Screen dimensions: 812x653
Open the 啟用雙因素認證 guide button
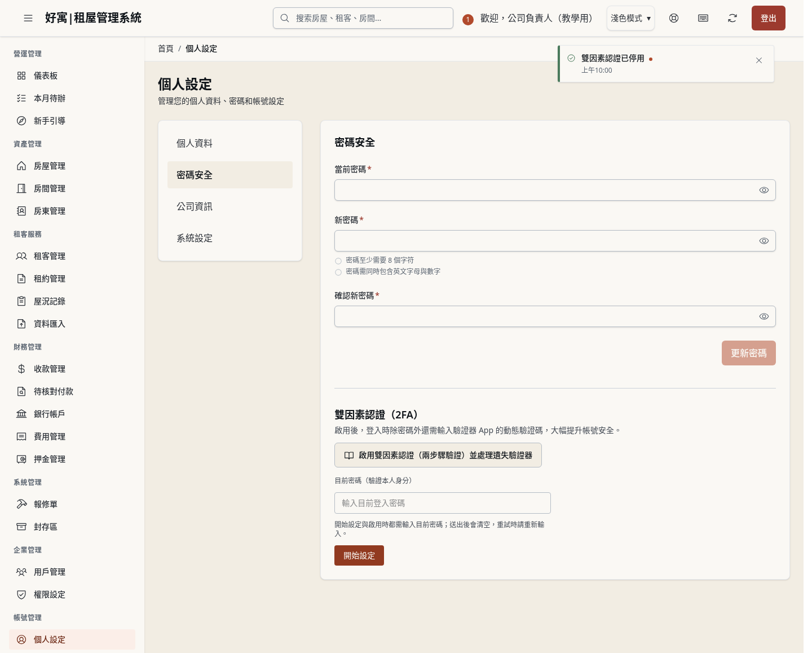(438, 455)
